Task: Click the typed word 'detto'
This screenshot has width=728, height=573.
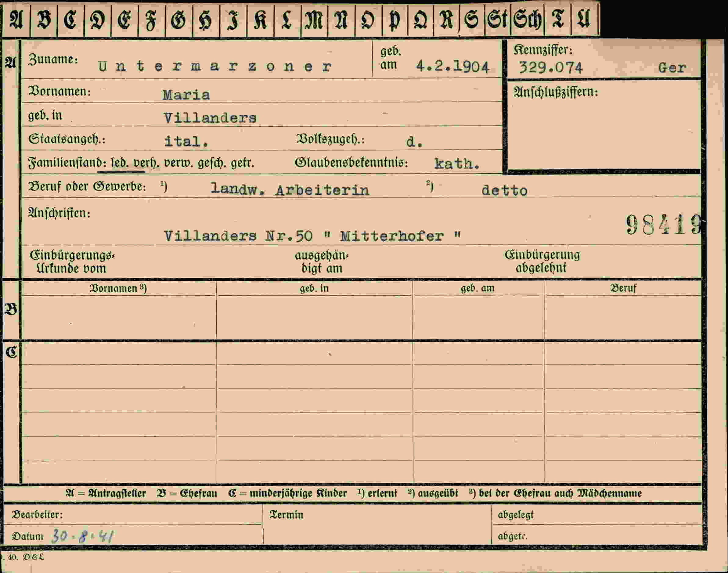Action: point(505,191)
